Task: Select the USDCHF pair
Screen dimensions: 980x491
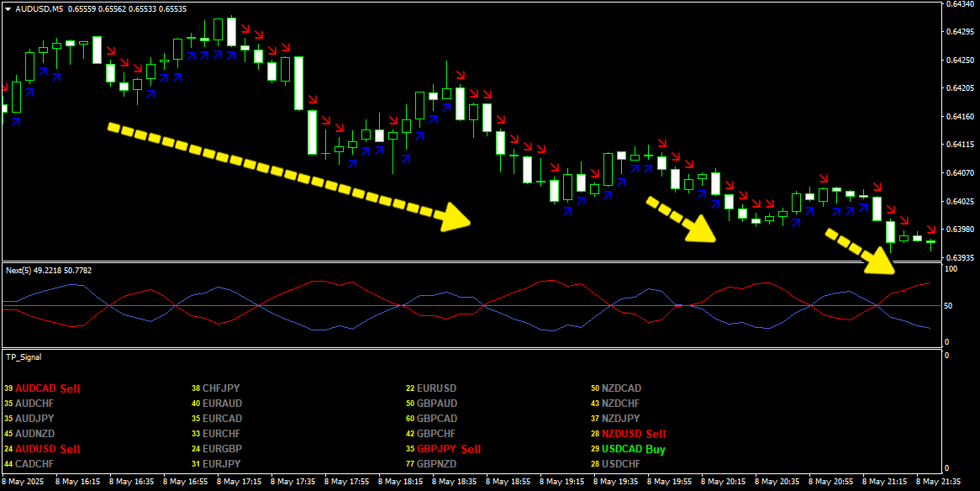Action: [620, 464]
